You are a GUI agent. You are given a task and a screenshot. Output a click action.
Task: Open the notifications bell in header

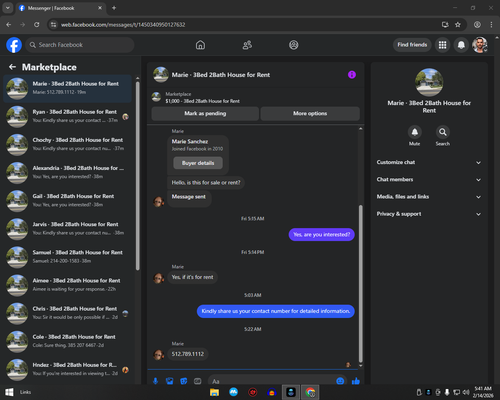pyautogui.click(x=461, y=45)
